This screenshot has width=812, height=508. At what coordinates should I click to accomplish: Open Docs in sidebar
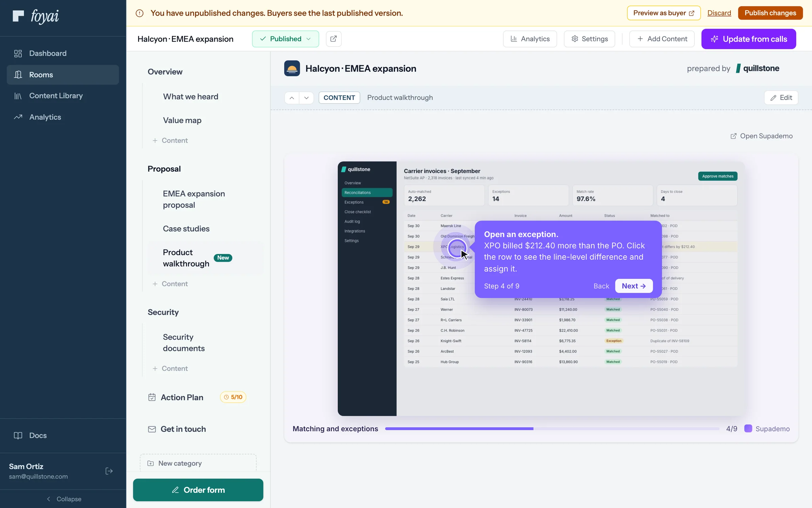[x=63, y=436]
